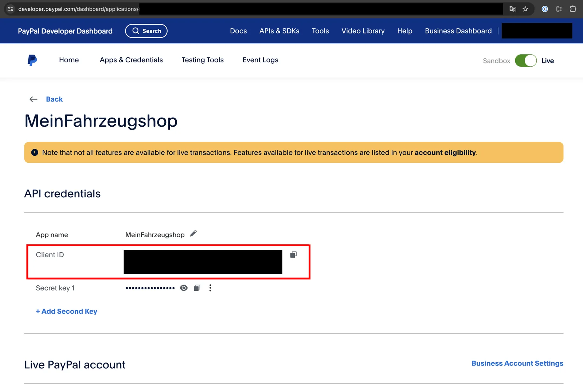This screenshot has width=583, height=392.
Task: Click the masked Secret key 1 dots
Action: [150, 288]
